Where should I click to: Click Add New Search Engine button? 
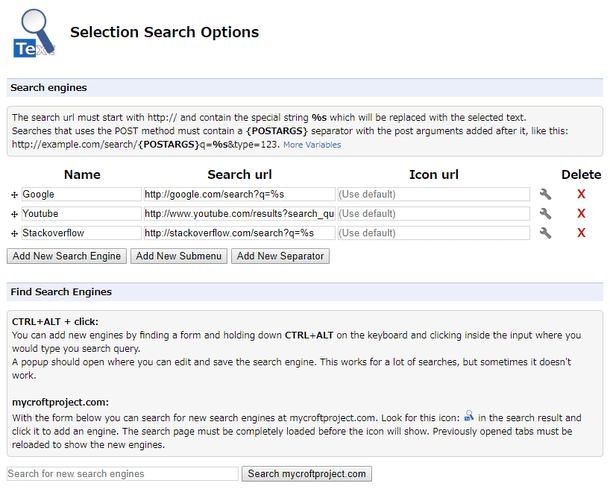pyautogui.click(x=67, y=256)
